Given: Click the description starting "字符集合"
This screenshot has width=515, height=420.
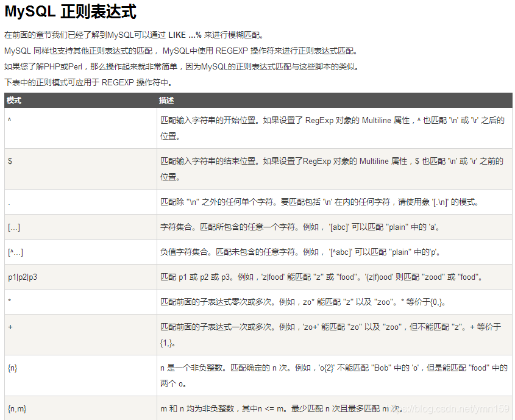Looking at the screenshot, I should coord(300,227).
